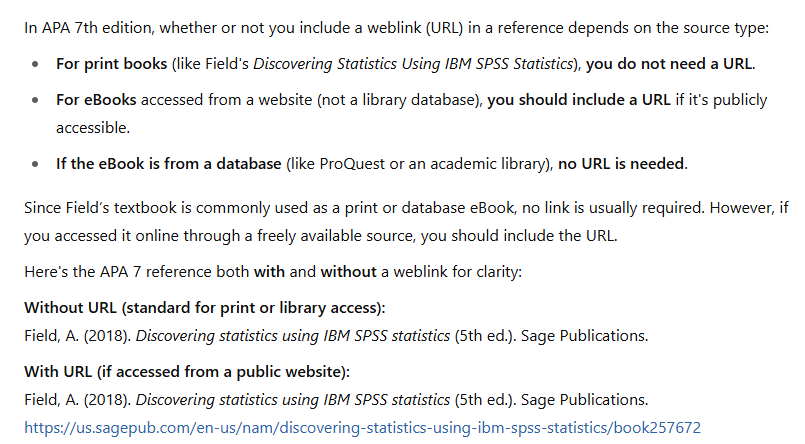Click the "With URL" bold heading
Image resolution: width=805 pixels, height=444 pixels.
coord(187,372)
